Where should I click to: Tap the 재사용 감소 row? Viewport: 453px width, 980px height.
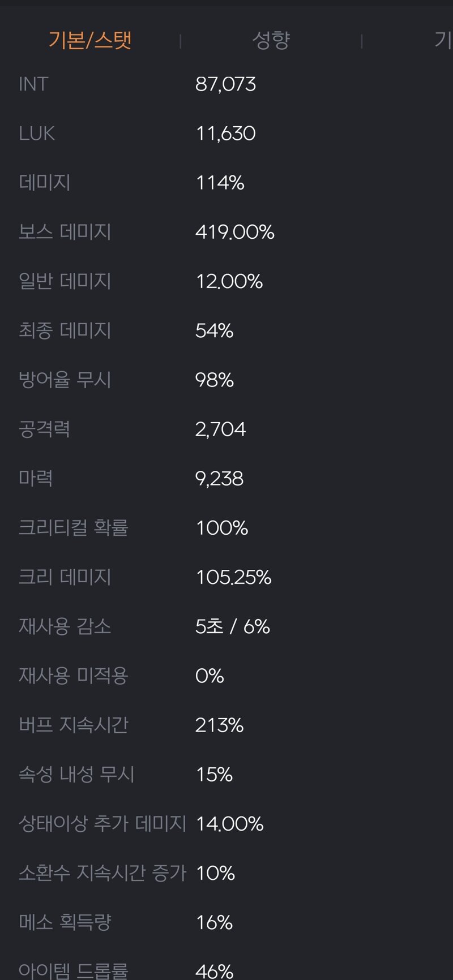[x=226, y=626]
